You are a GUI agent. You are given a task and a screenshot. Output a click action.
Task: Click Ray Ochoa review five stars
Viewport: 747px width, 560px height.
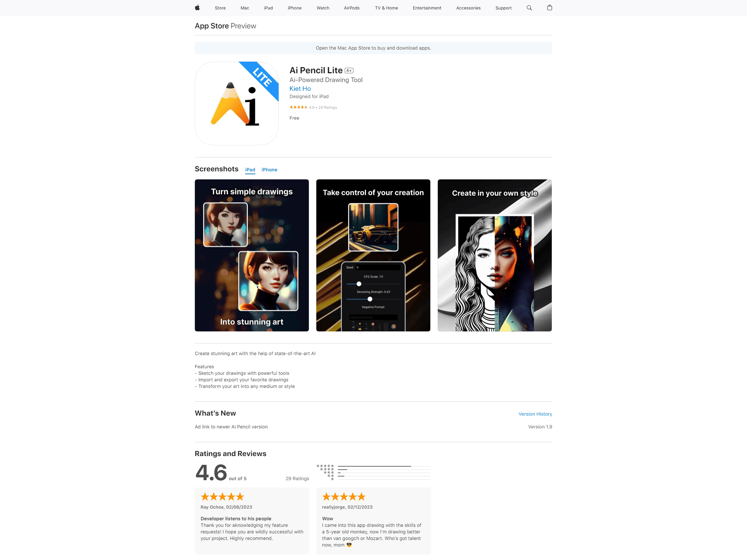[222, 497]
